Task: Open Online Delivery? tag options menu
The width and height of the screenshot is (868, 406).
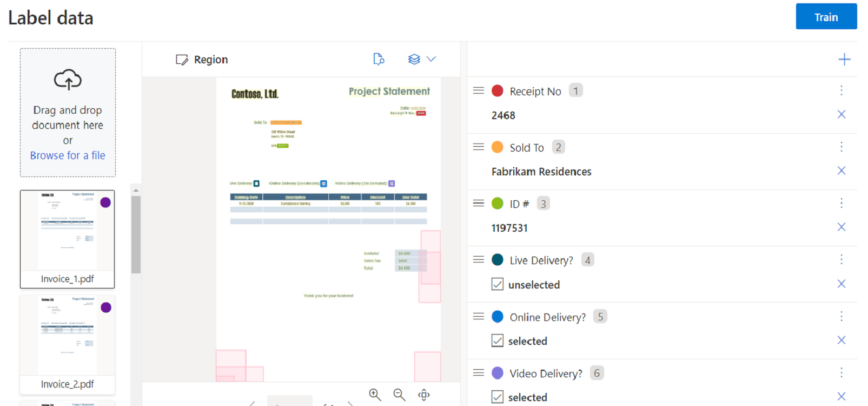Action: (842, 316)
